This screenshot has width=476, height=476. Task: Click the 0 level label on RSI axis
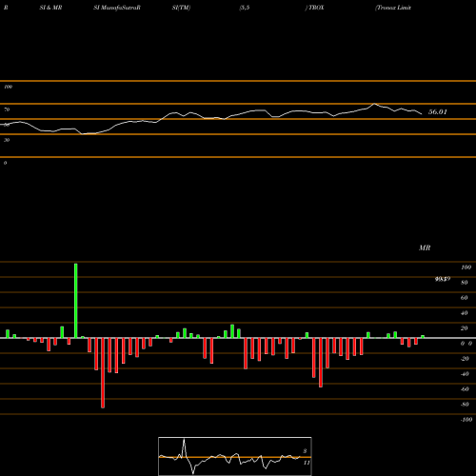pyautogui.click(x=5, y=163)
